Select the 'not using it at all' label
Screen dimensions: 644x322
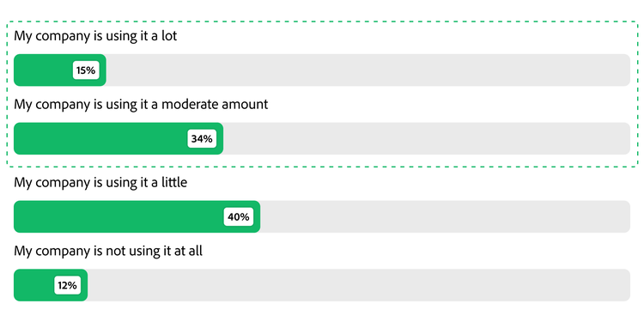pyautogui.click(x=108, y=251)
